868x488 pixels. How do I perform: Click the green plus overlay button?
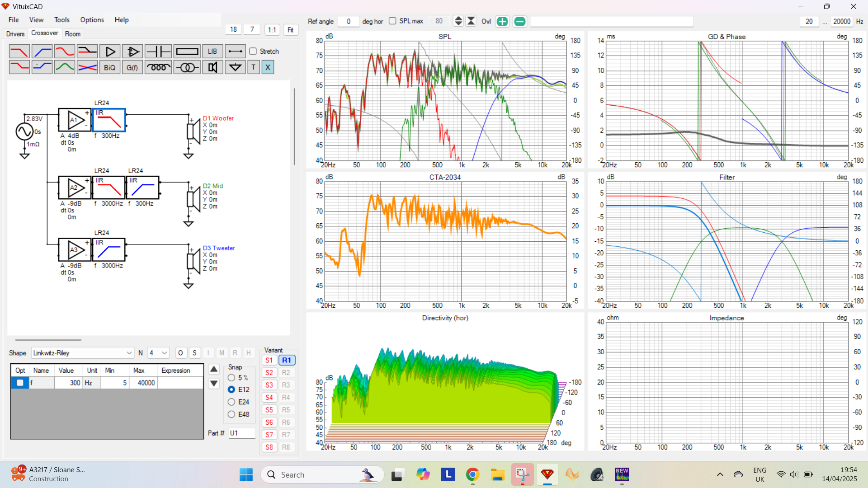point(502,21)
